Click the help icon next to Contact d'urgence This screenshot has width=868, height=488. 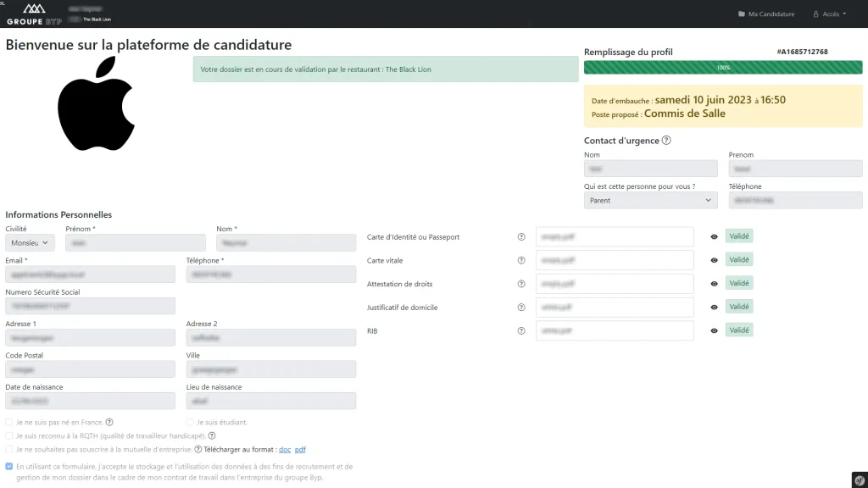tap(666, 141)
